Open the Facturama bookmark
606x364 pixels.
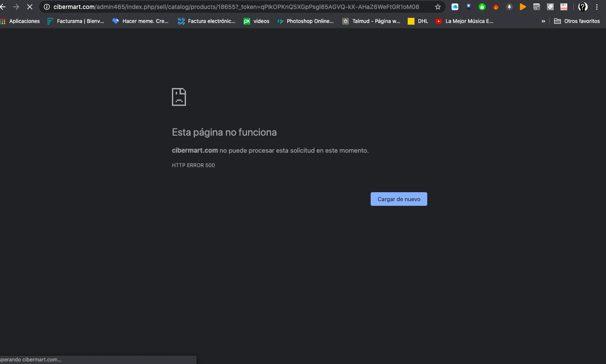tap(76, 21)
